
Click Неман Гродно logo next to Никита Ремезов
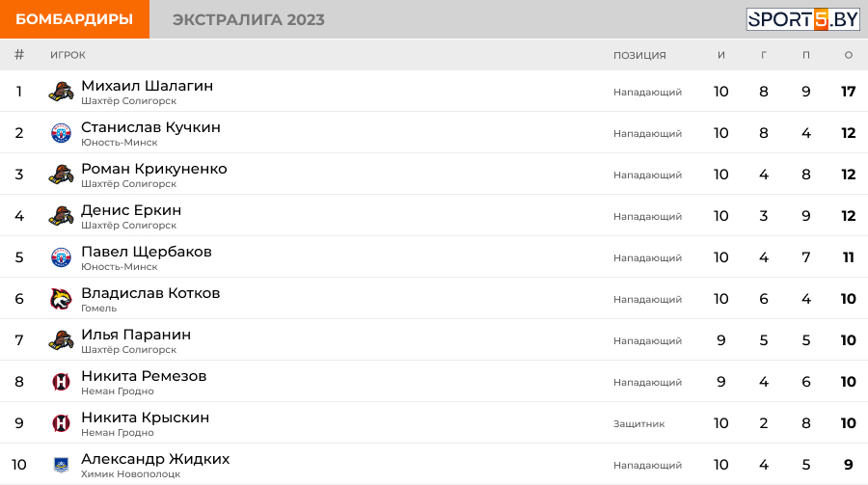point(61,382)
